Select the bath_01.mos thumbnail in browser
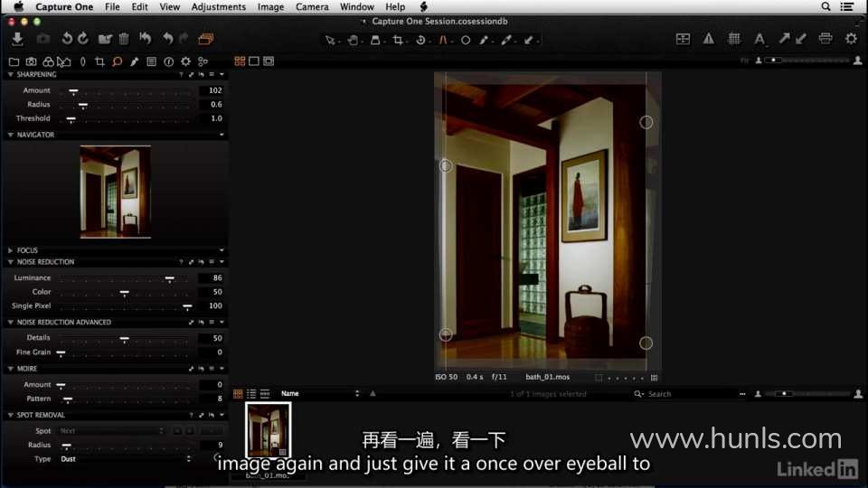Viewport: 868px width, 488px height. click(x=268, y=430)
